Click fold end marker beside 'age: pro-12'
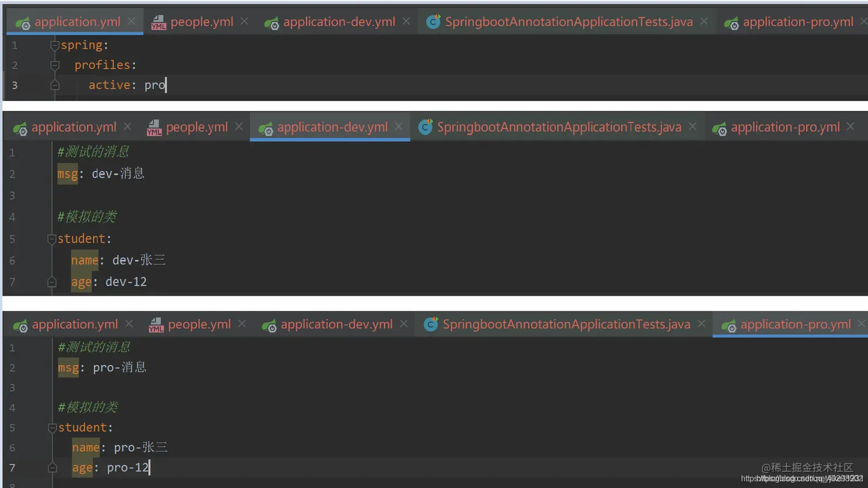This screenshot has width=868, height=488. [52, 467]
